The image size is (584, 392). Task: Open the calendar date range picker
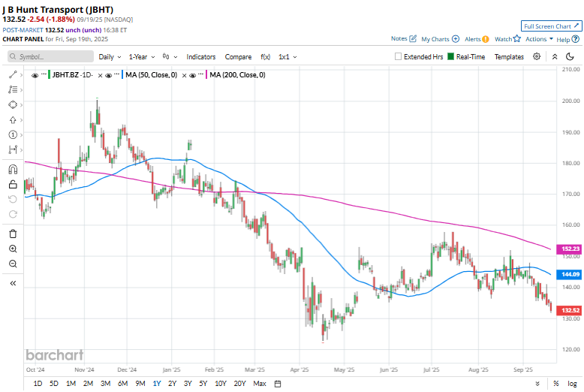click(x=278, y=384)
